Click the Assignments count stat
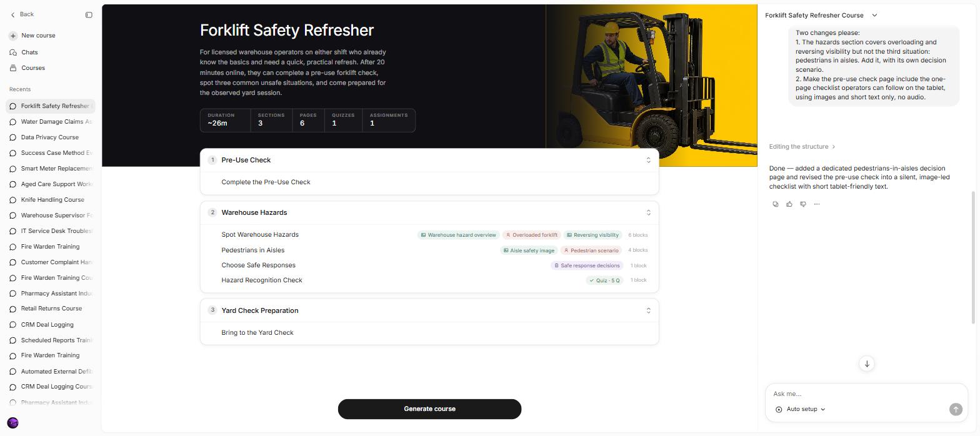The image size is (980, 436). [389, 120]
